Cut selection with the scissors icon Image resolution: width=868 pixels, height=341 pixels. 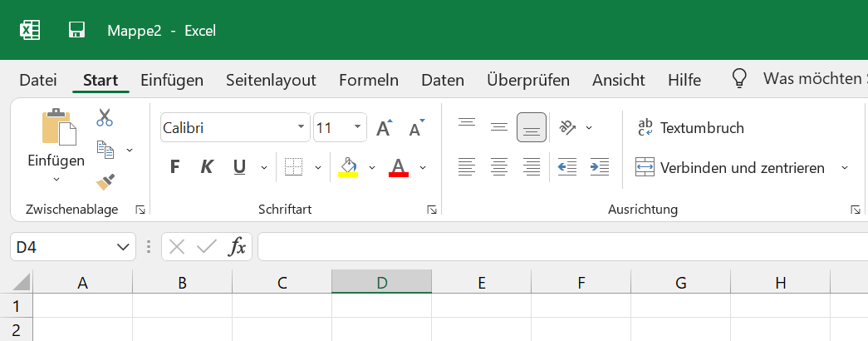tap(105, 117)
